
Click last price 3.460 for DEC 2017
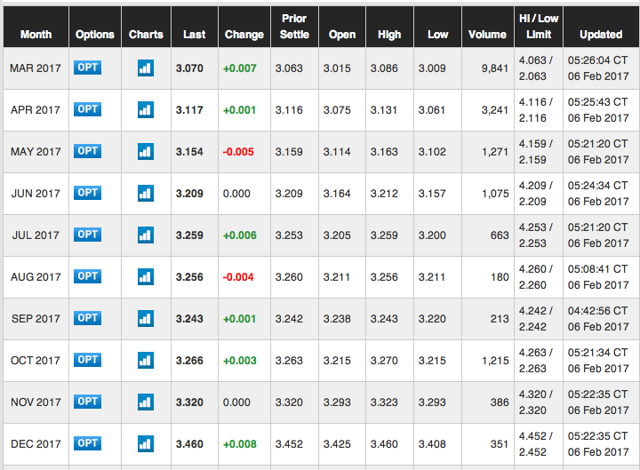pyautogui.click(x=190, y=444)
